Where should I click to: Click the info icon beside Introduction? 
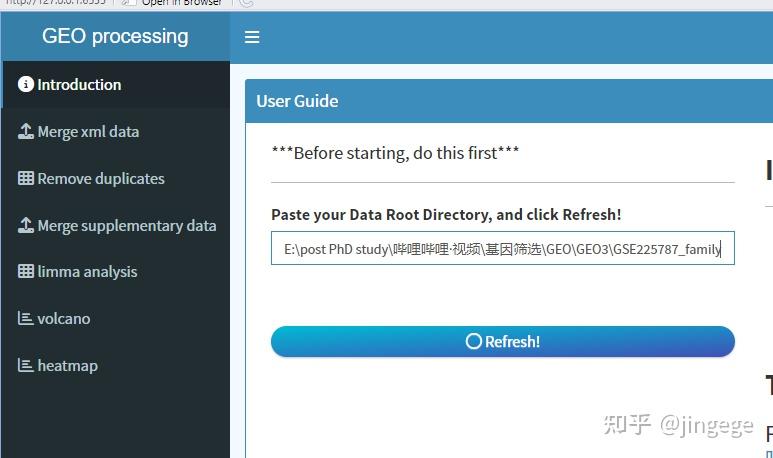(x=26, y=85)
